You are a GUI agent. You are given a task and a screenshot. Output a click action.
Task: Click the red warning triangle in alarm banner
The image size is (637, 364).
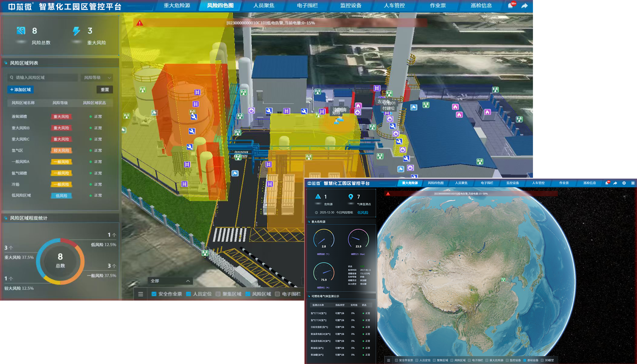click(x=140, y=23)
